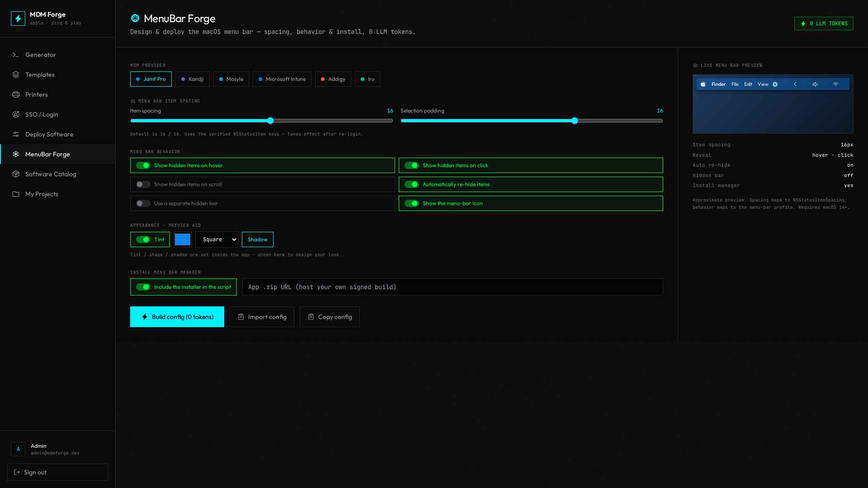868x488 pixels.
Task: Click the MenuBar Forge sidebar icon
Action: (16, 154)
